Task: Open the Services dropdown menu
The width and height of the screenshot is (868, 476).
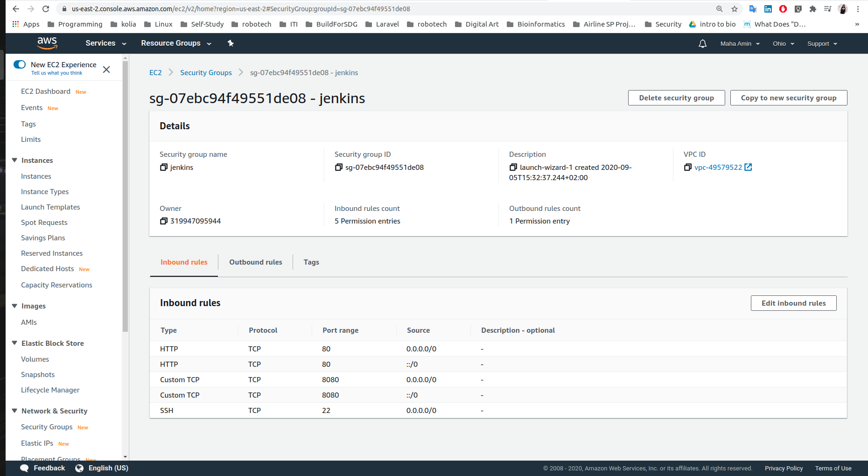Action: (x=106, y=43)
